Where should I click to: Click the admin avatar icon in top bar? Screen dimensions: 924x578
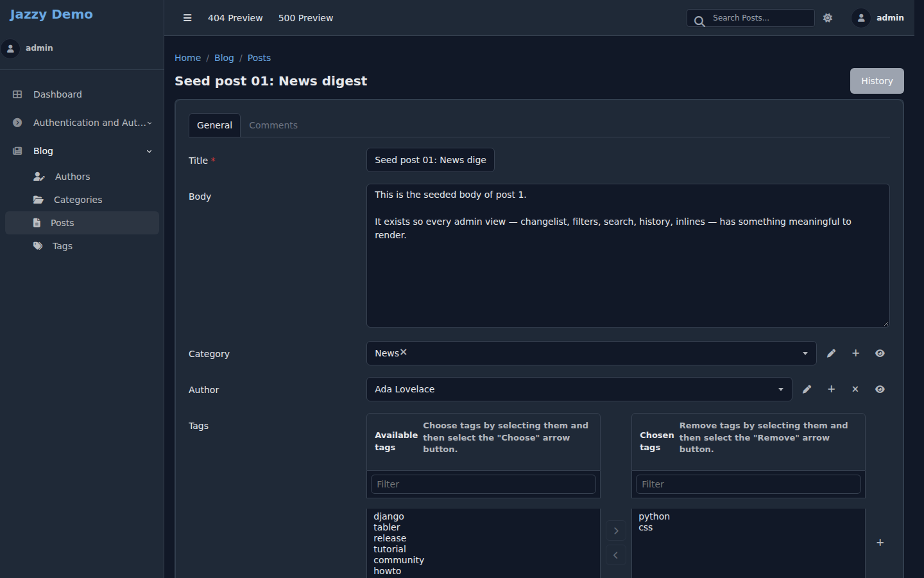pyautogui.click(x=861, y=18)
